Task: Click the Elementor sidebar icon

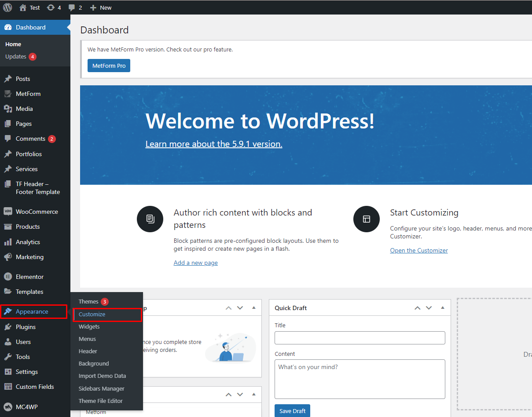Action: point(8,277)
